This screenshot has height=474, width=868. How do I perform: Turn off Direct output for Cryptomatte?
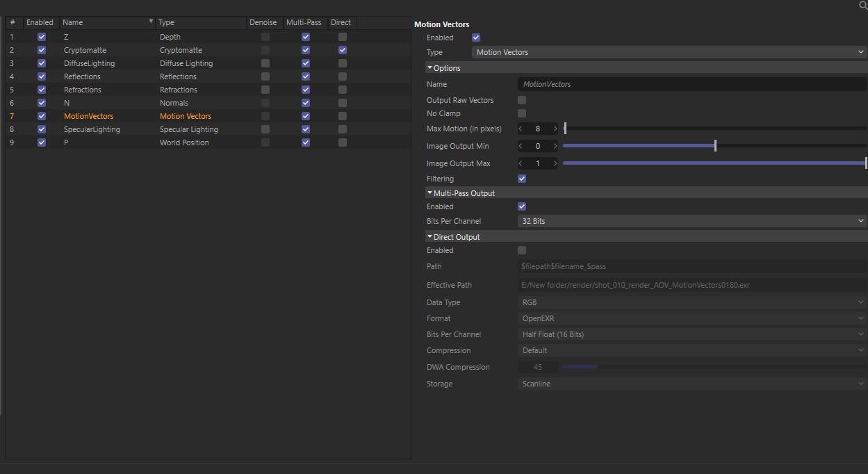pyautogui.click(x=343, y=50)
